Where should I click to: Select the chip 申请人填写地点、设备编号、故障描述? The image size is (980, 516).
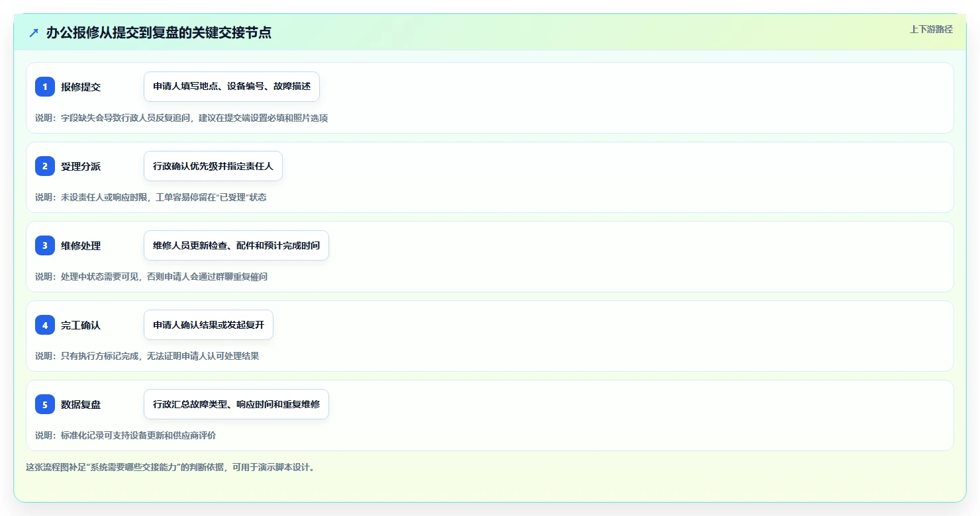click(x=232, y=87)
